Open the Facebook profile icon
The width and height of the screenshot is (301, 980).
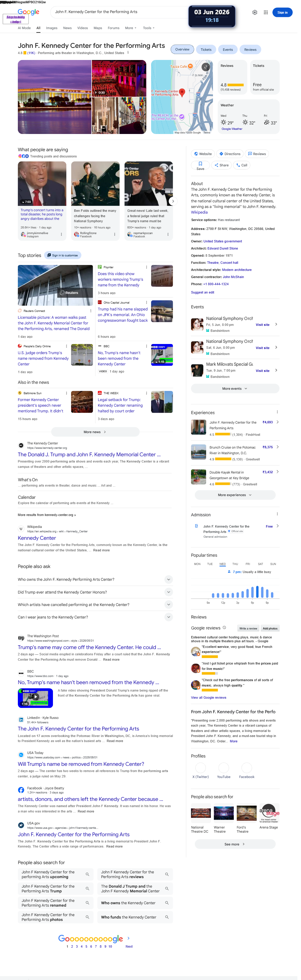[x=247, y=768]
